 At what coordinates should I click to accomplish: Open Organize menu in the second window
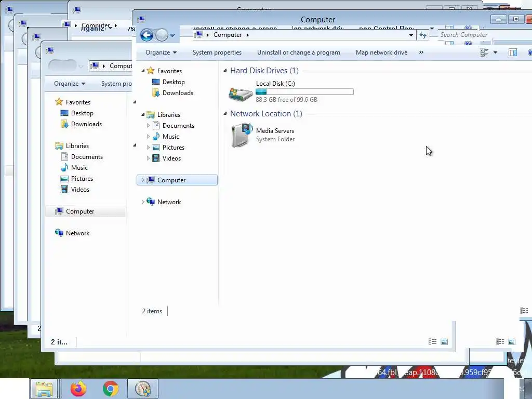70,84
